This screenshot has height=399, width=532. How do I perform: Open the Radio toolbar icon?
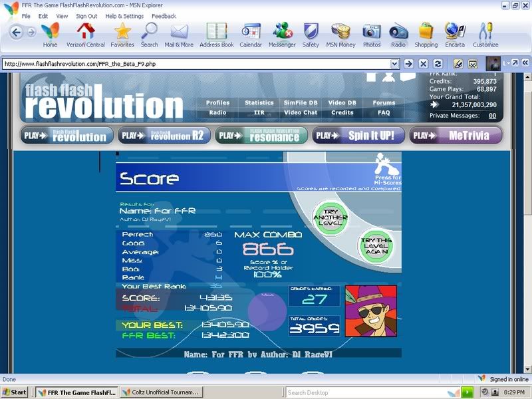click(x=398, y=33)
